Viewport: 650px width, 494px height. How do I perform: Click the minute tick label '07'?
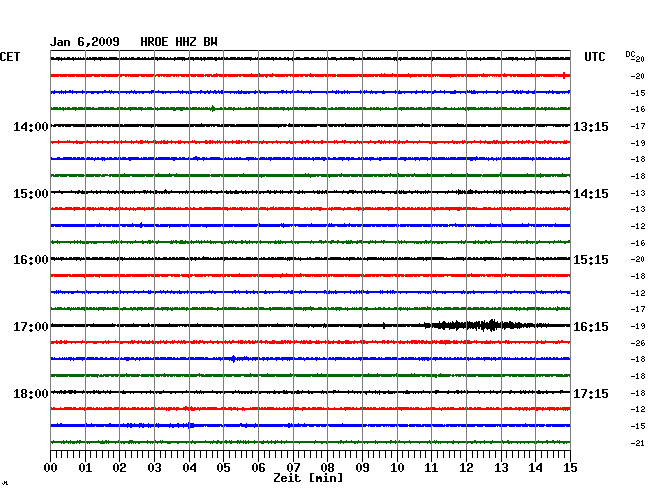[293, 467]
